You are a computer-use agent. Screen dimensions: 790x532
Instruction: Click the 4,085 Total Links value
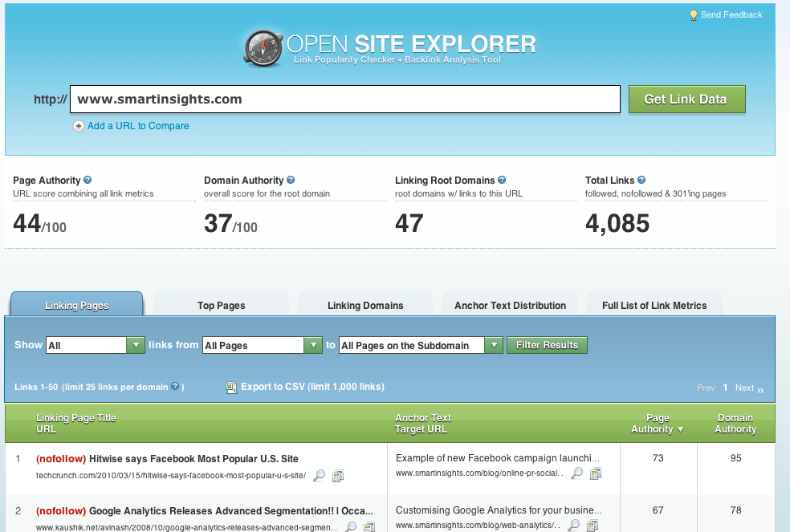click(617, 223)
